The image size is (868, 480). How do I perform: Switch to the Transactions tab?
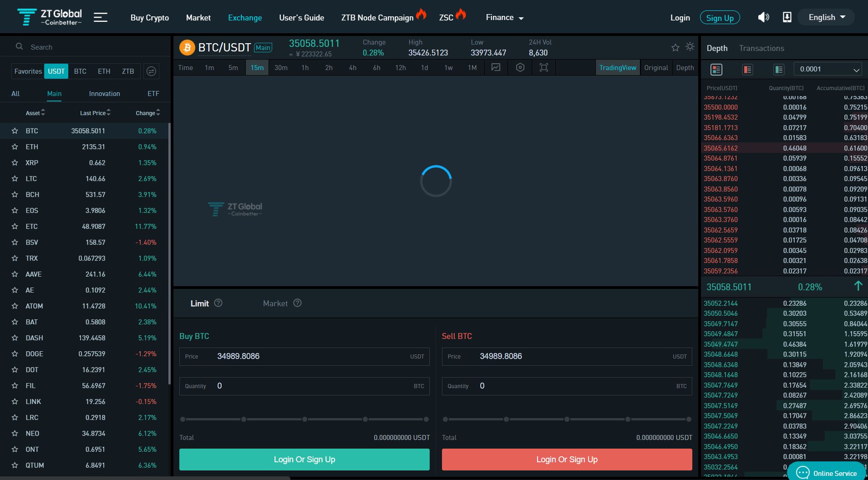pyautogui.click(x=761, y=48)
